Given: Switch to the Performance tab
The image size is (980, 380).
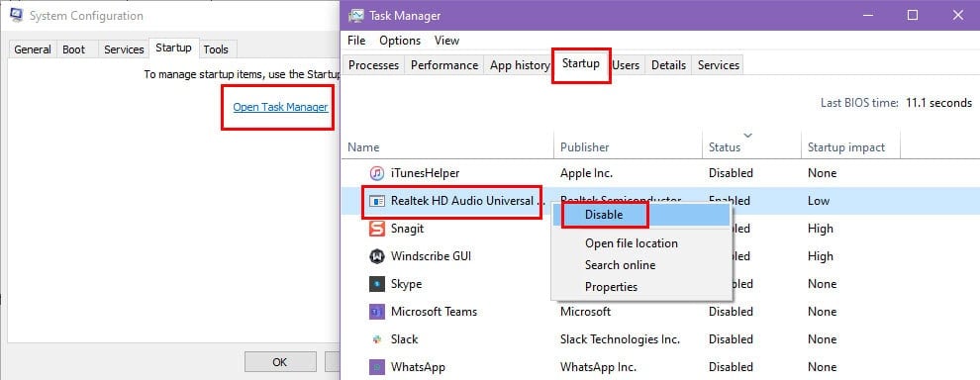Looking at the screenshot, I should tap(444, 65).
